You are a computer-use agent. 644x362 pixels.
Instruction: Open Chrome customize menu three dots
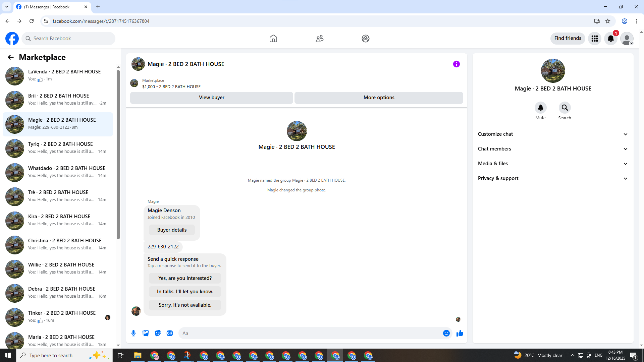click(x=637, y=21)
